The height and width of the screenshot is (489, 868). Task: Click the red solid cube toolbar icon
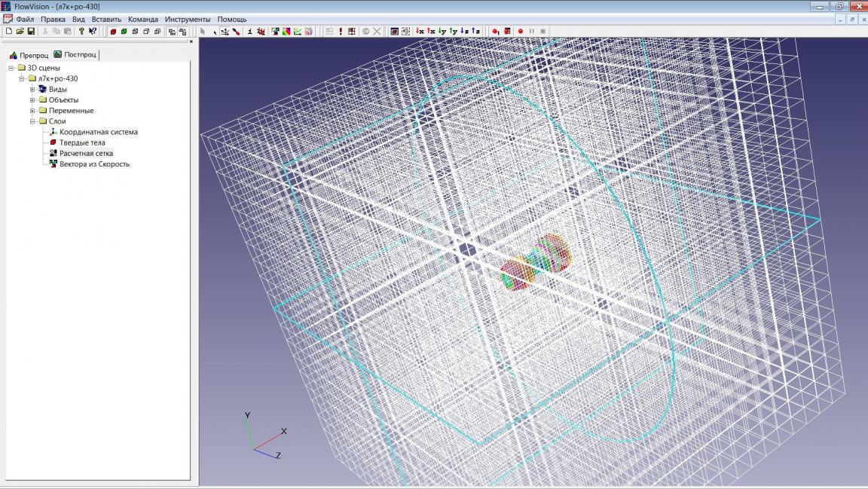(x=113, y=32)
